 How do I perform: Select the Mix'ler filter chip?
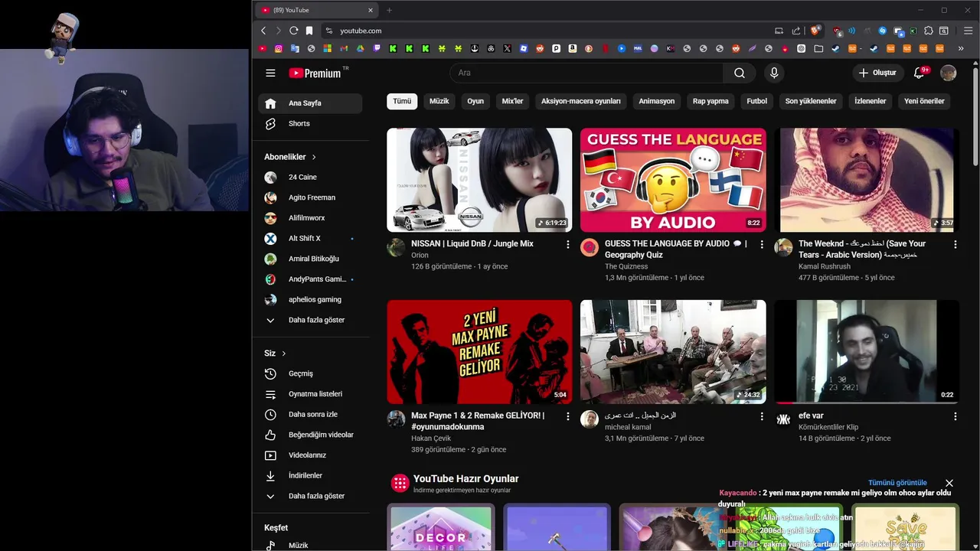pos(512,101)
